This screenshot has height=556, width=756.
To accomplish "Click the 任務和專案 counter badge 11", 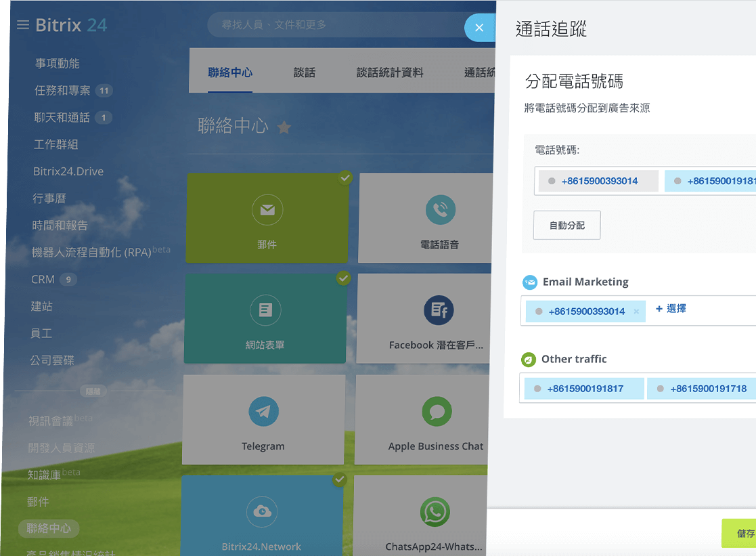I will (104, 91).
